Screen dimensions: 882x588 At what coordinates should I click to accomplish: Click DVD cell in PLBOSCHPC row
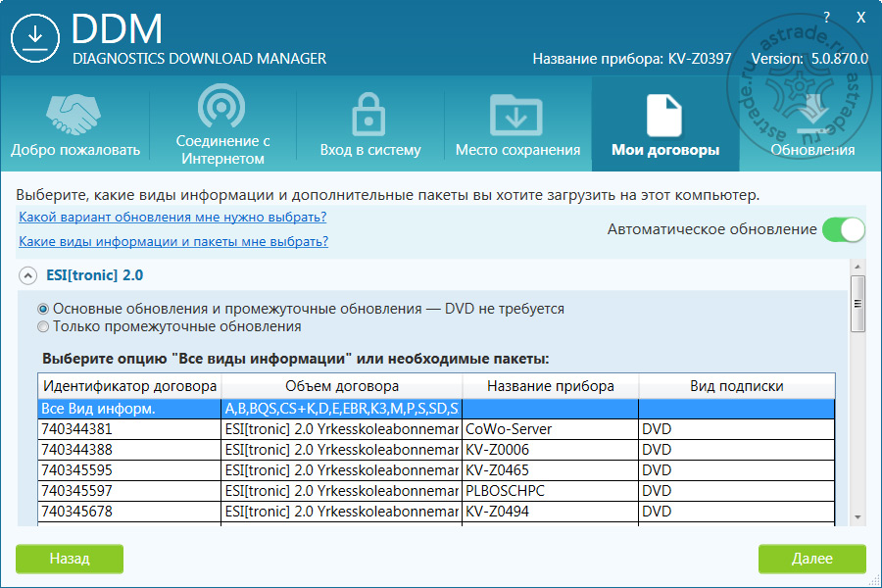coord(737,491)
